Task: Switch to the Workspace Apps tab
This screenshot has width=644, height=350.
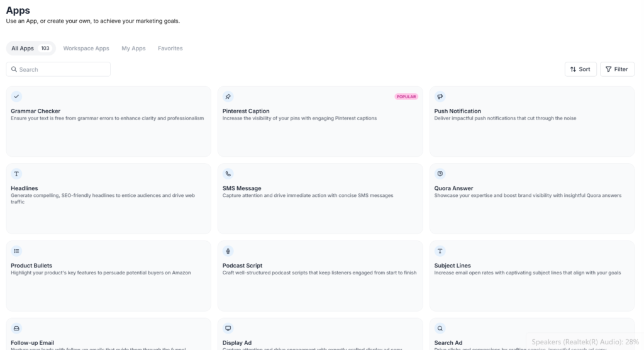Action: (x=86, y=48)
